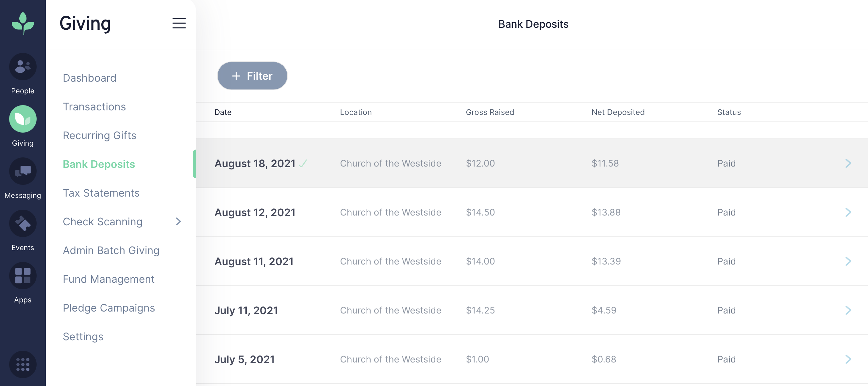Screen dimensions: 868x386
Task: Open Pledge Campaigns
Action: pyautogui.click(x=108, y=308)
